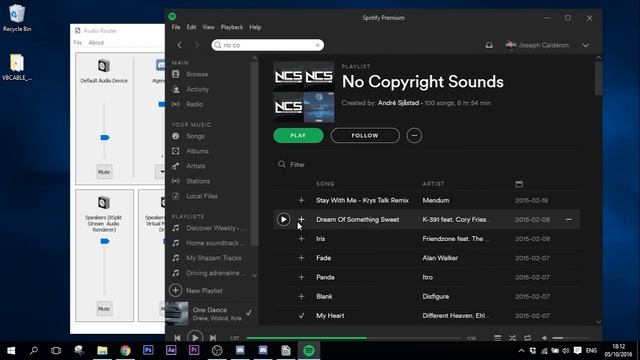
Task: Toggle repeat in playback bar
Action: 527,338
